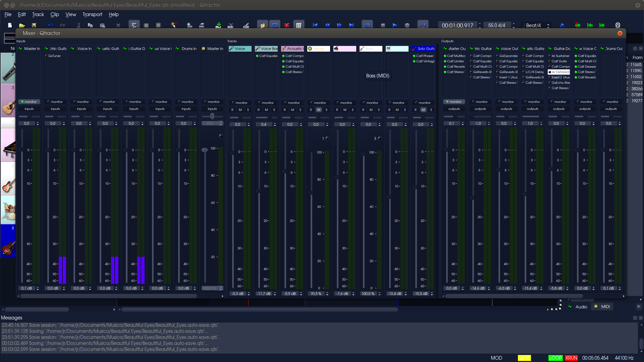Step the transport time 00:01:00.917 spinner
Screen dimensions: 644x362
480,25
